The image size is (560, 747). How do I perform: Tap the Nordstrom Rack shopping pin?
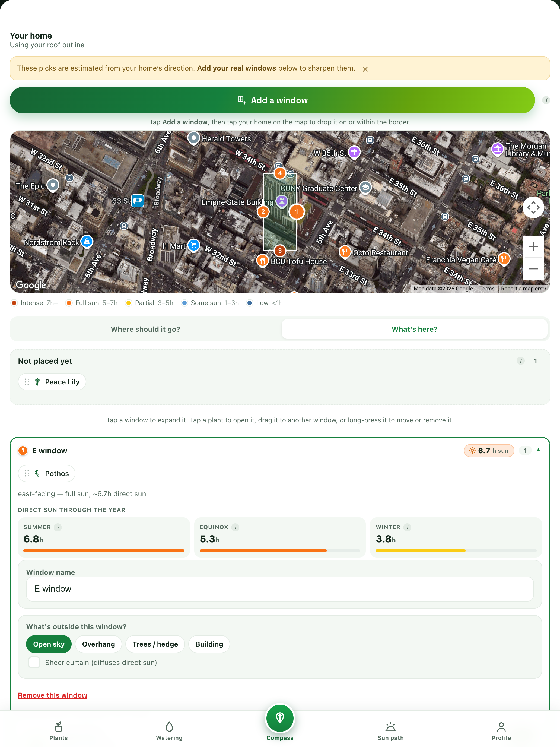[87, 242]
